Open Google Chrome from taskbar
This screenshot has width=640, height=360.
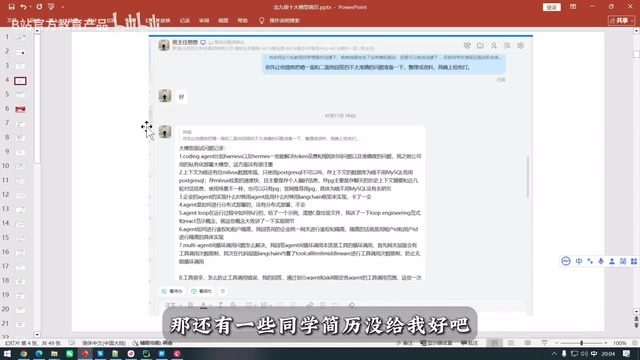pyautogui.click(x=24, y=354)
